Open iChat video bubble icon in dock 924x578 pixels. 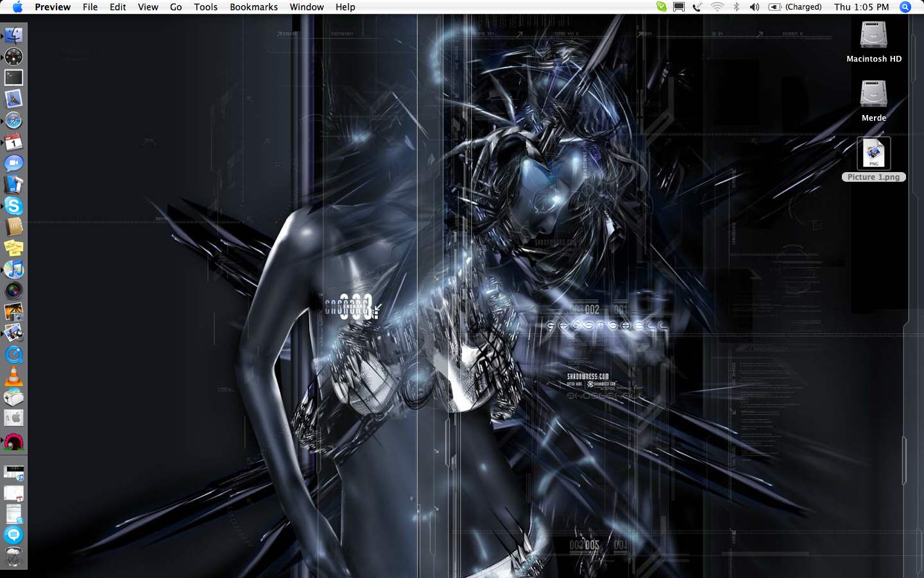tap(13, 163)
